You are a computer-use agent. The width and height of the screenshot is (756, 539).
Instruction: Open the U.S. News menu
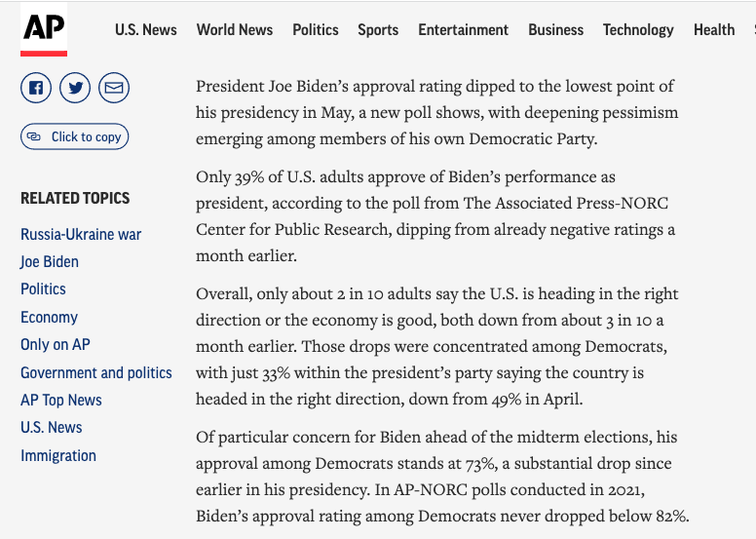(x=146, y=29)
